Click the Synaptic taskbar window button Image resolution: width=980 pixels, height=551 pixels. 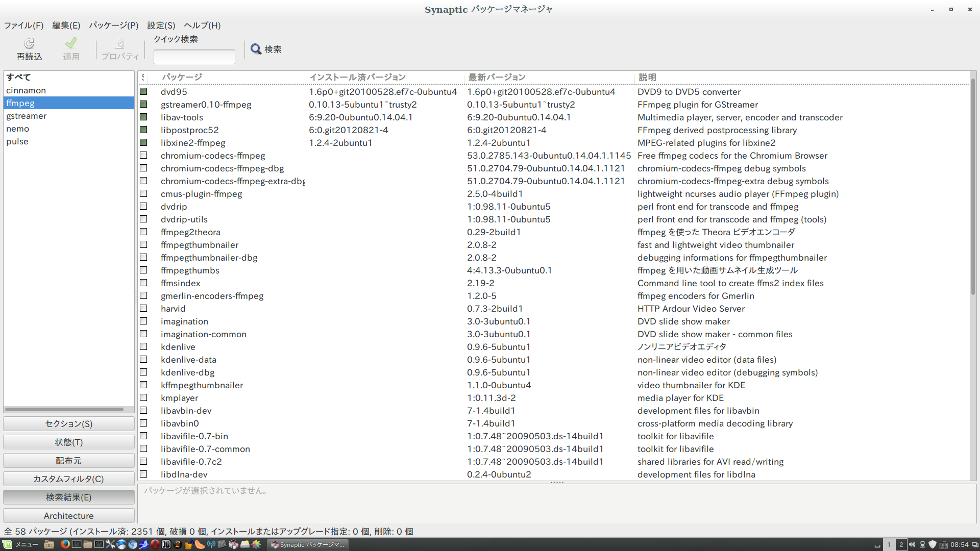click(x=308, y=544)
